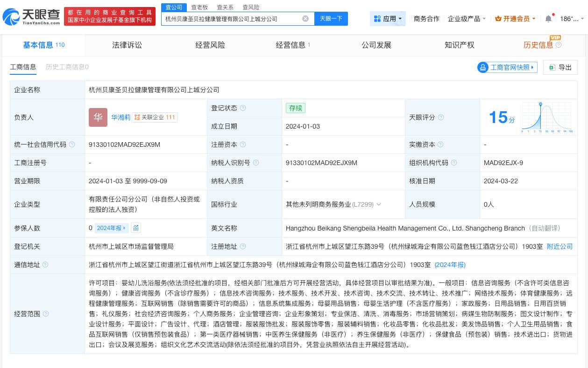Click the 存续 registration status badge
Image resolution: width=588 pixels, height=368 pixels.
(295, 108)
